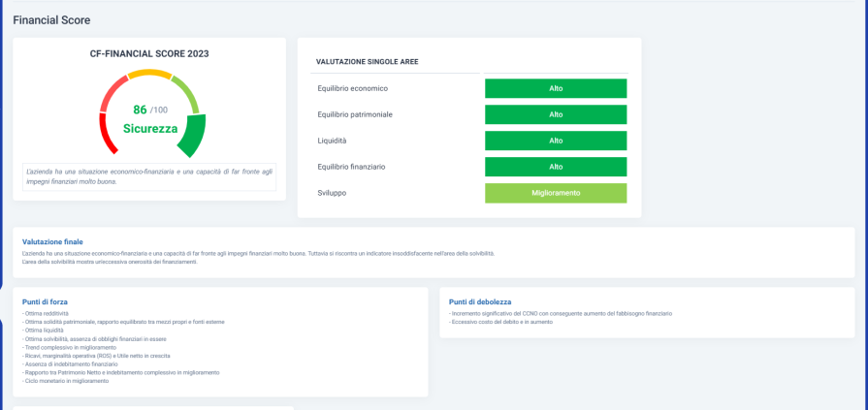Click the Eccessivo costo del debito item
Screen dimensions: 868x410
pos(501,322)
